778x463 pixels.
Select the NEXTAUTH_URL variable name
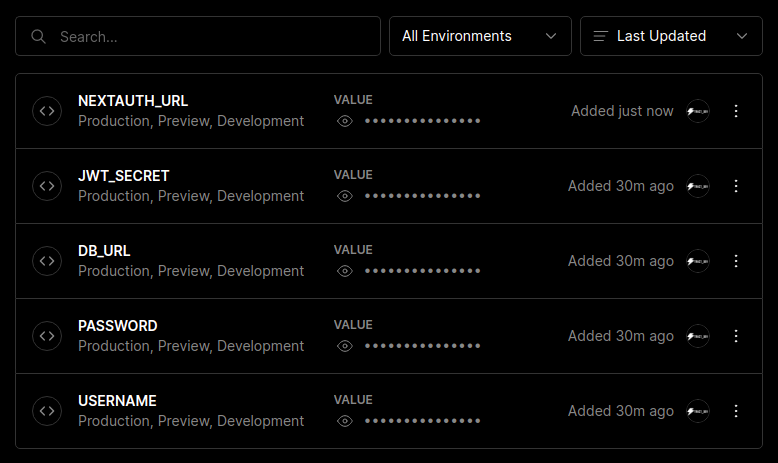[x=133, y=101]
